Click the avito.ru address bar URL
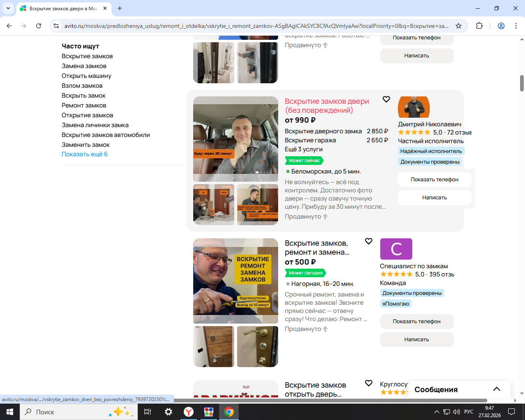Screen dimensions: 525x420 coord(256,26)
